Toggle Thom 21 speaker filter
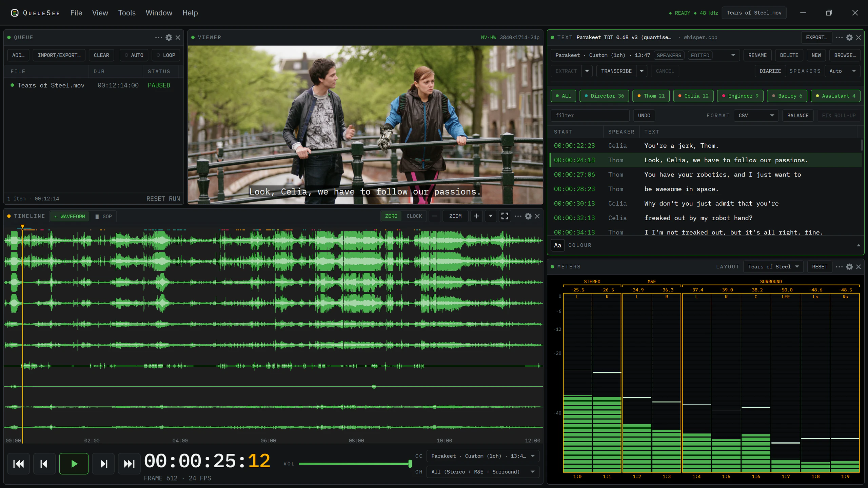The width and height of the screenshot is (868, 488). coord(651,96)
